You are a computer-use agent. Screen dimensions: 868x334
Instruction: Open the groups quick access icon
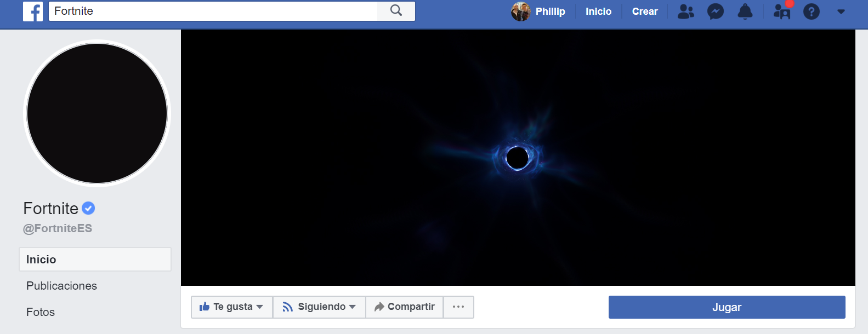[x=781, y=11]
